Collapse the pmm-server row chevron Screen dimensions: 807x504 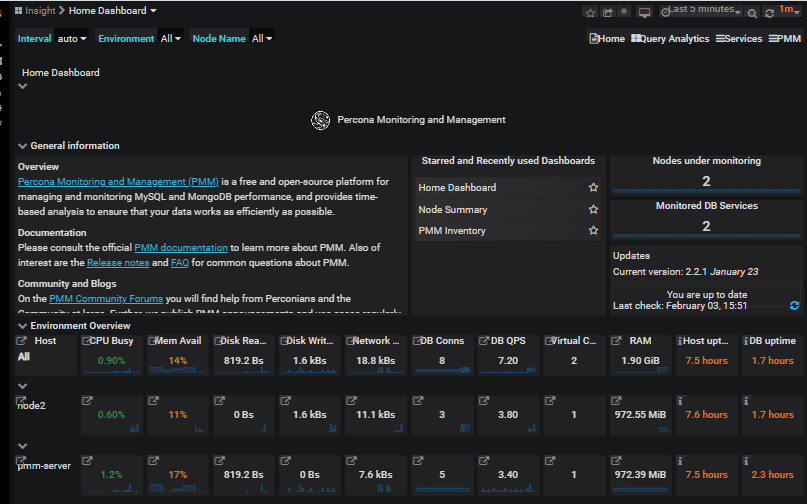tap(22, 446)
